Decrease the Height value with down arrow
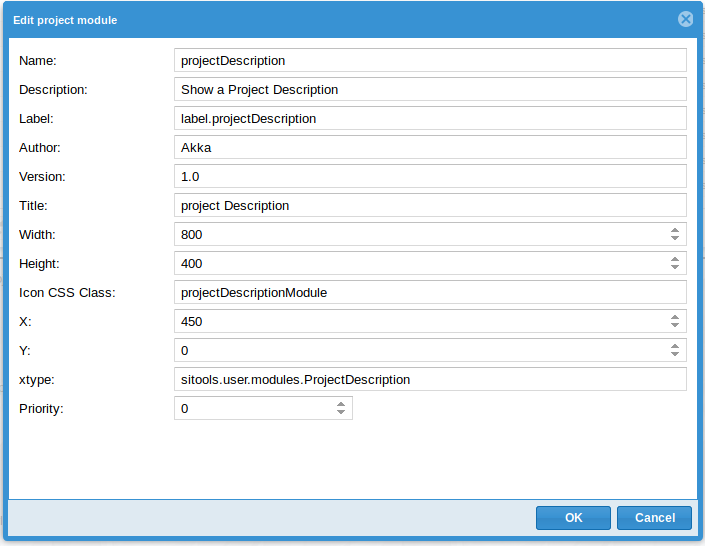The width and height of the screenshot is (705, 546). pos(674,266)
